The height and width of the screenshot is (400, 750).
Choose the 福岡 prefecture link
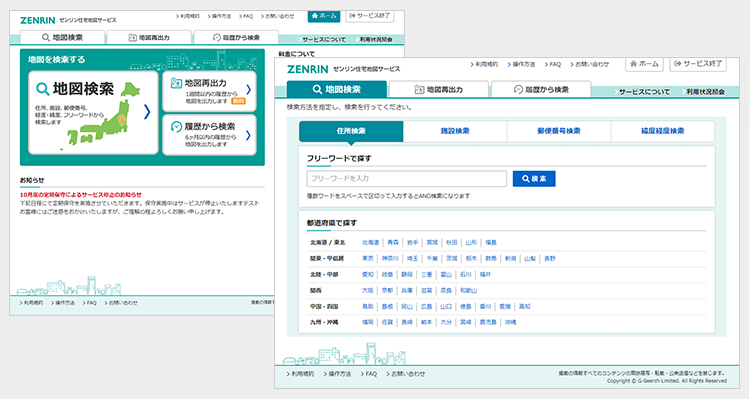368,322
